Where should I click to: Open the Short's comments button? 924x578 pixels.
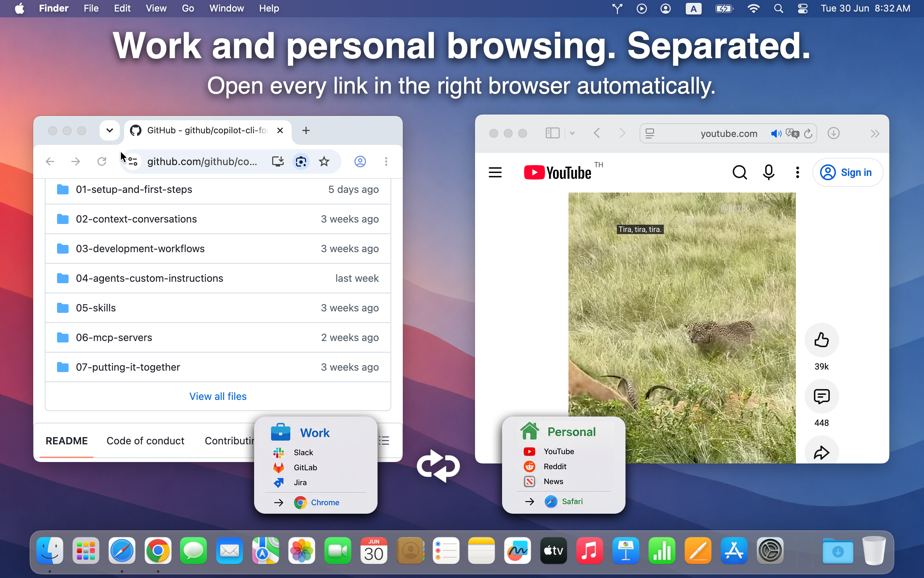point(821,396)
